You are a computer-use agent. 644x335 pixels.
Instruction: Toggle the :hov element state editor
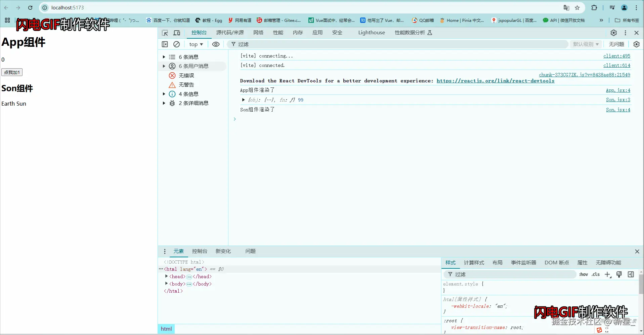pyautogui.click(x=583, y=274)
